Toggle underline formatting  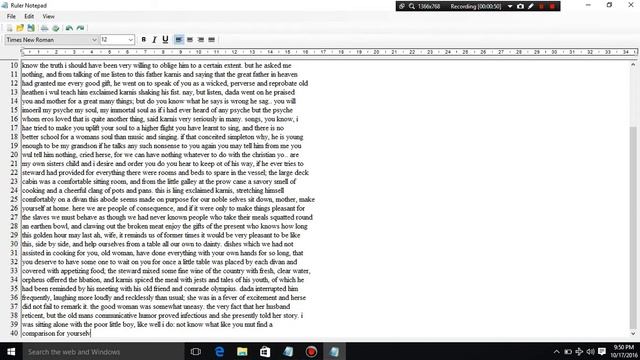[165, 40]
